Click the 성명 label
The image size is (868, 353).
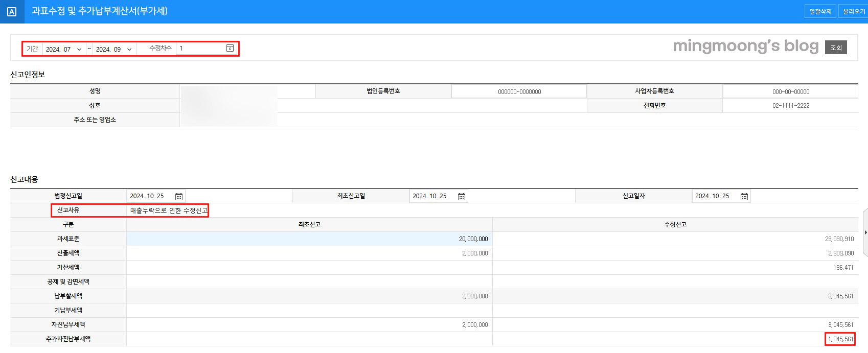pyautogui.click(x=95, y=91)
